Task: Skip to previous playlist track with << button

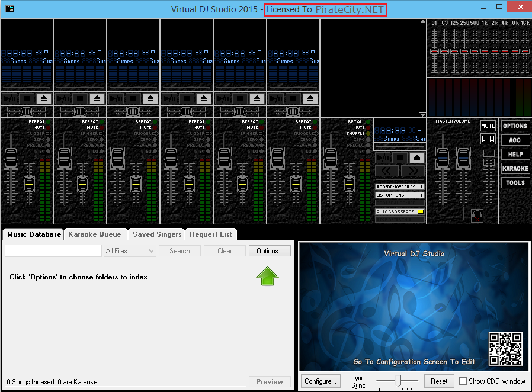Action: tap(387, 171)
